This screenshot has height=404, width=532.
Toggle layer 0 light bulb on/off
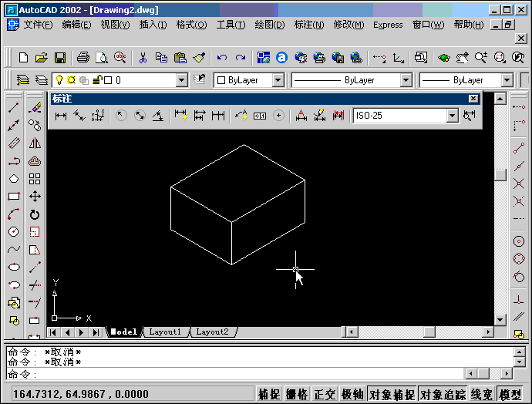click(59, 80)
